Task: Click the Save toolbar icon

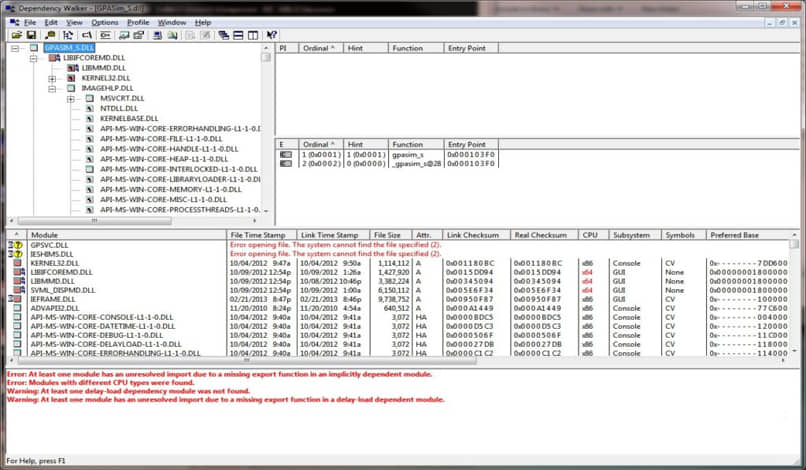Action: 31,35
